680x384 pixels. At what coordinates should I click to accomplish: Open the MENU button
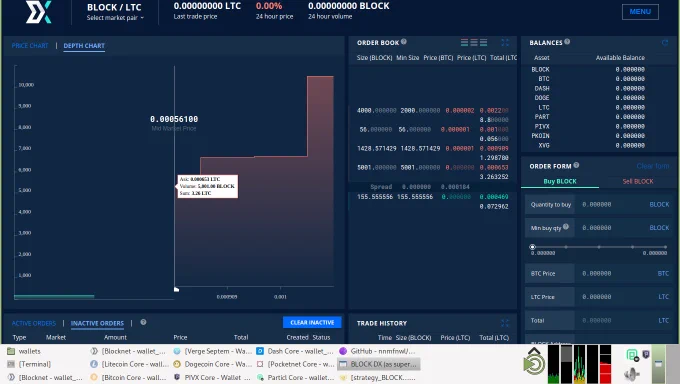coord(640,12)
